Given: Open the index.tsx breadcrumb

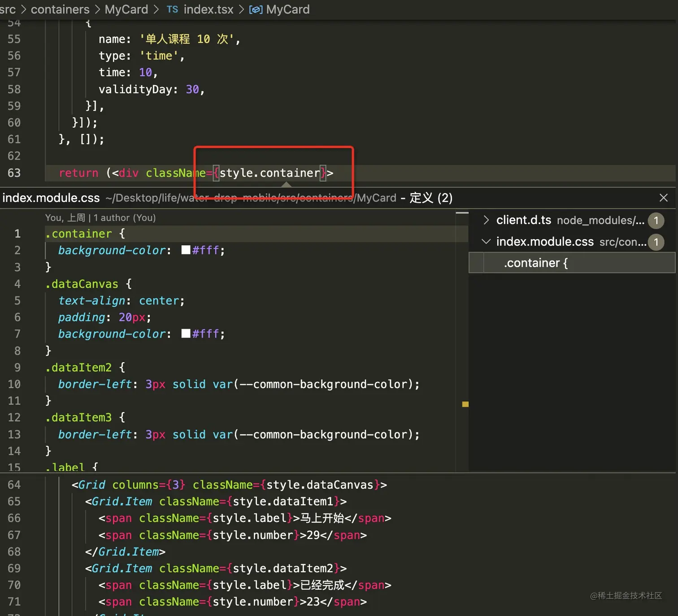Looking at the screenshot, I should point(209,9).
